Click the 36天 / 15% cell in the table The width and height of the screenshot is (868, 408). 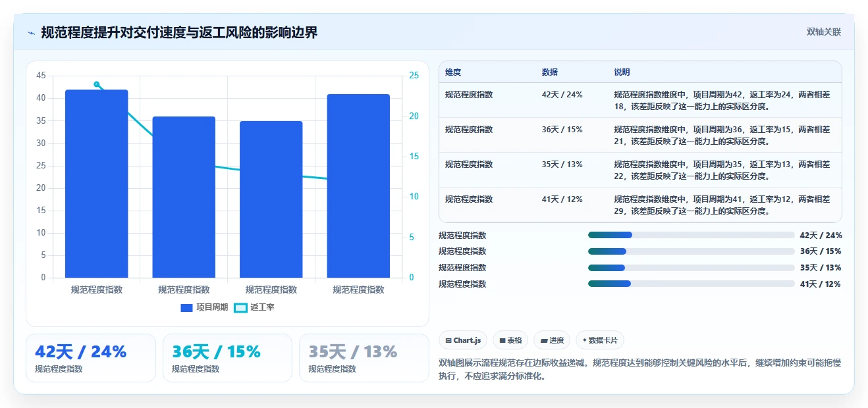[x=562, y=130]
